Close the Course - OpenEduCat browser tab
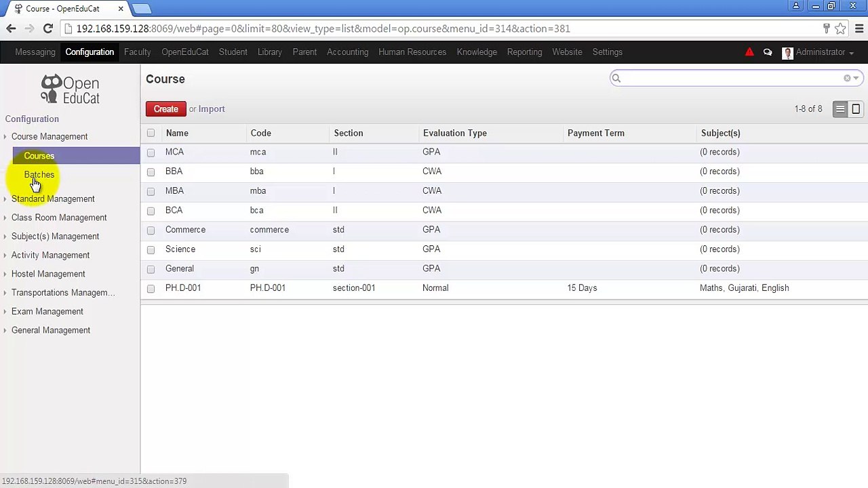 121,9
